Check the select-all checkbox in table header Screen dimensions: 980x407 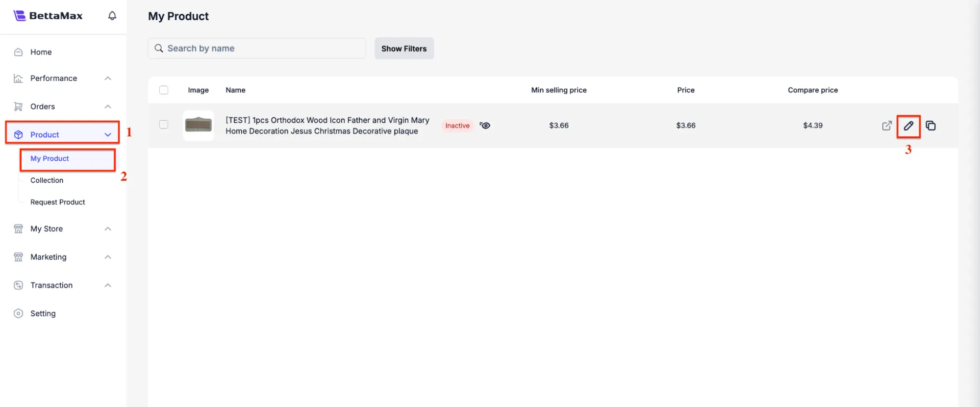pyautogui.click(x=164, y=90)
